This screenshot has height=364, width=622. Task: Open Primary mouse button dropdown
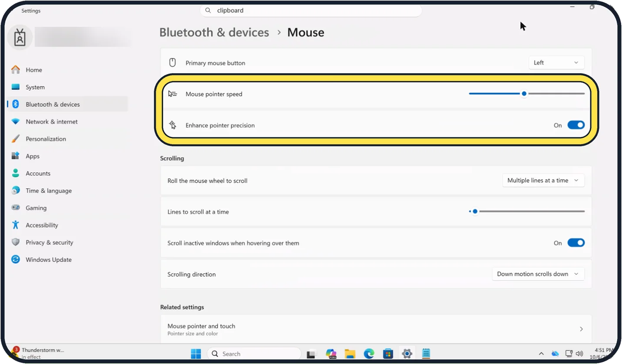click(x=557, y=63)
